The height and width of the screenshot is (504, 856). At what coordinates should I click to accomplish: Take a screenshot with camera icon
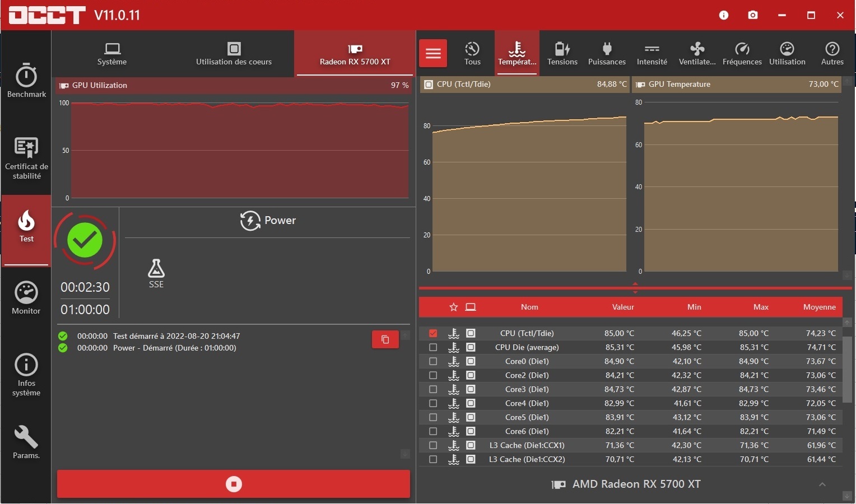point(753,15)
